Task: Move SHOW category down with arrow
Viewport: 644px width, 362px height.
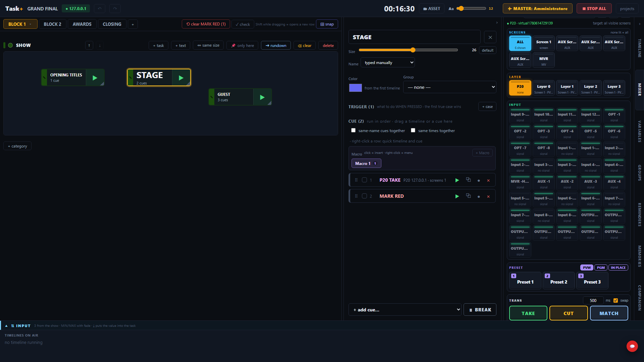Action: 100,45
